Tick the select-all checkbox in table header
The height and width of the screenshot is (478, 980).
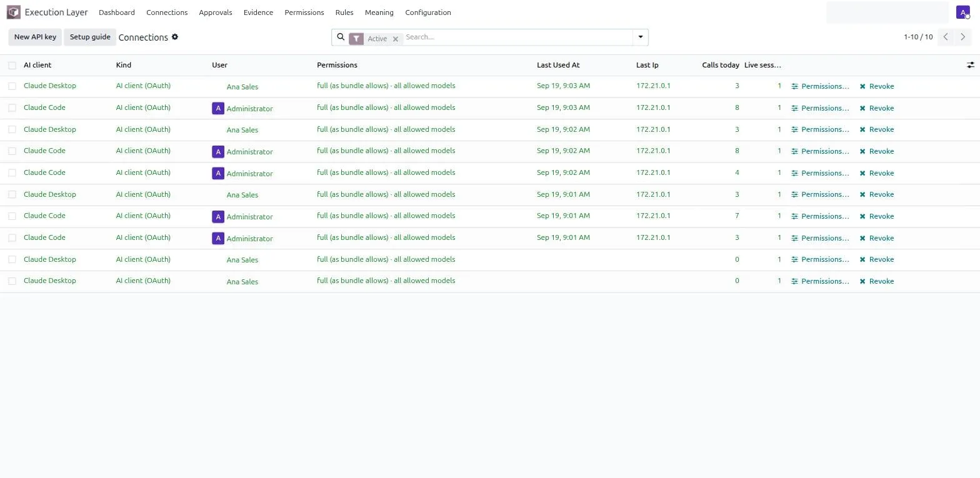pos(12,65)
